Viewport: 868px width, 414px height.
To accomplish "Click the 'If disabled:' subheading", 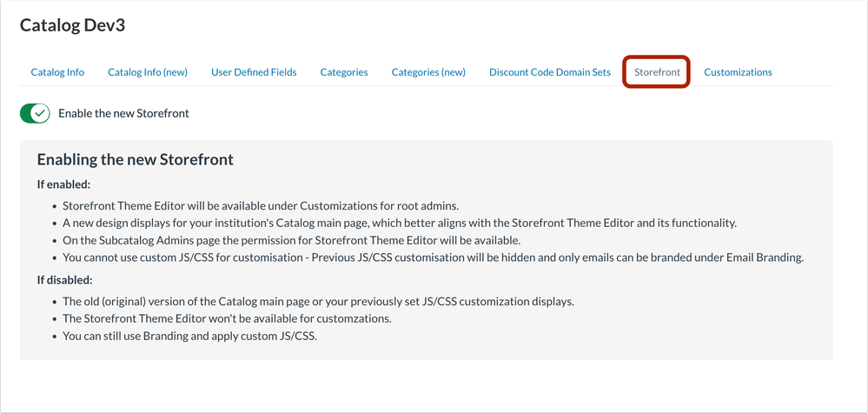I will click(x=65, y=280).
